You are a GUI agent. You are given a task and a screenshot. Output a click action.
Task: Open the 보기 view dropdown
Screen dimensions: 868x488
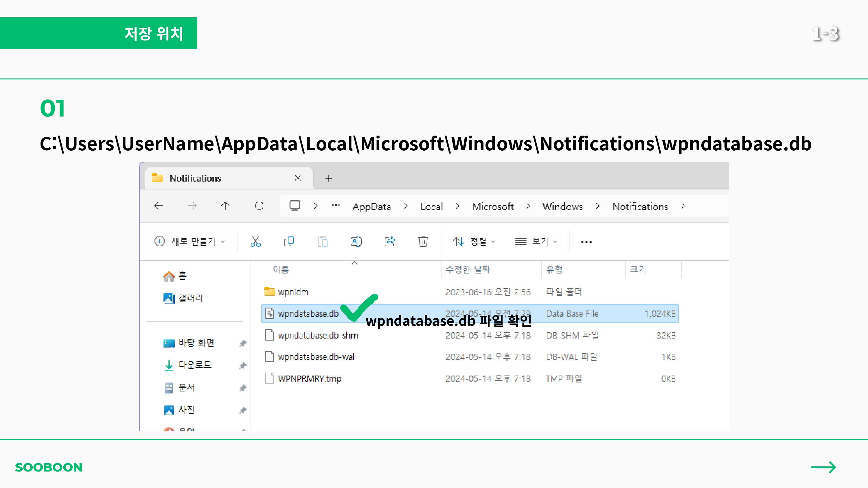coord(536,241)
